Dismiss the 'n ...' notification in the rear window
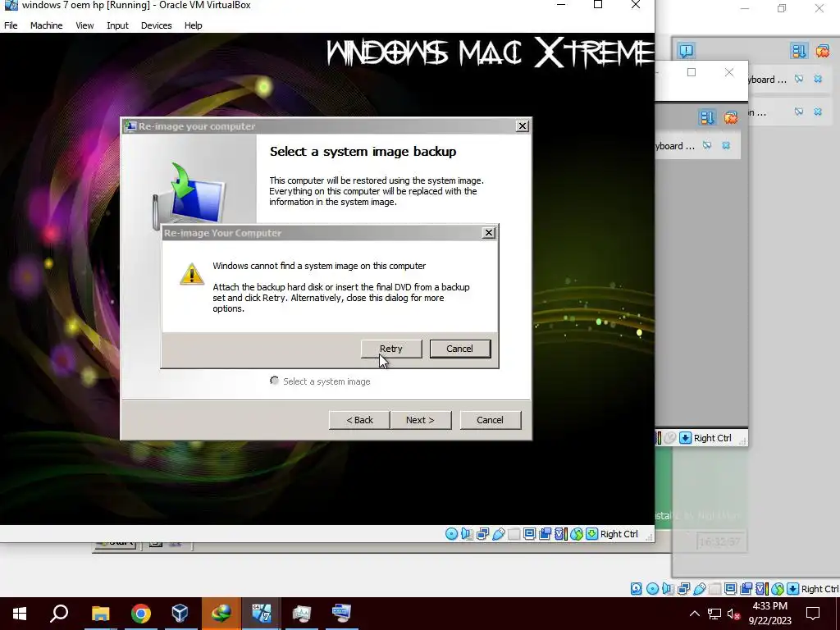 point(818,112)
